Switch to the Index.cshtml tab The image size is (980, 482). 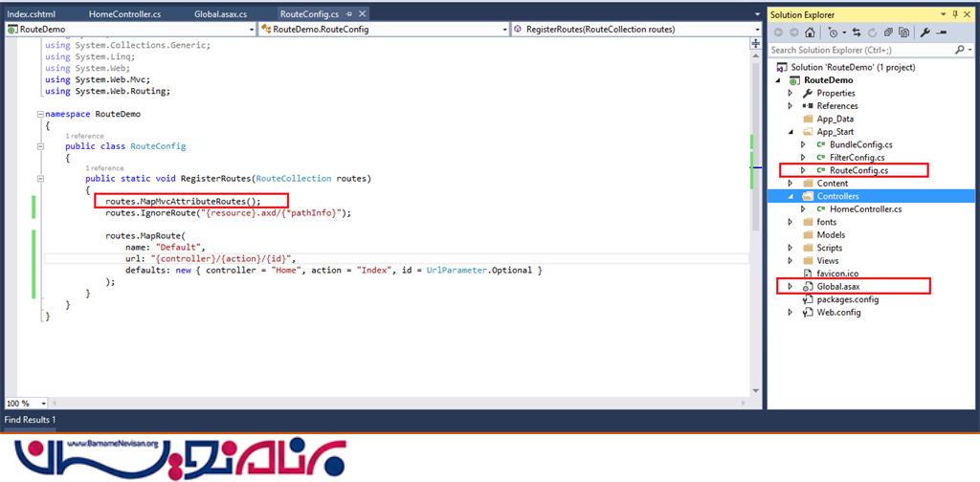coord(32,13)
